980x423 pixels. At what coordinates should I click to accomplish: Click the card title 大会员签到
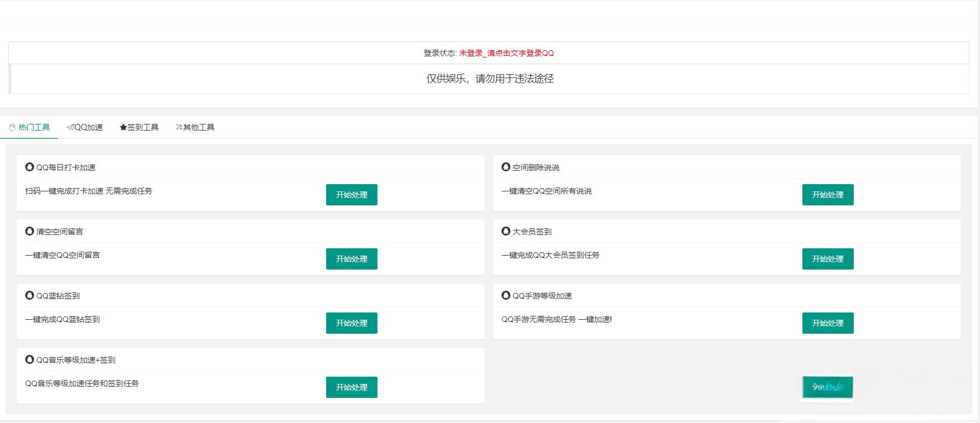532,232
